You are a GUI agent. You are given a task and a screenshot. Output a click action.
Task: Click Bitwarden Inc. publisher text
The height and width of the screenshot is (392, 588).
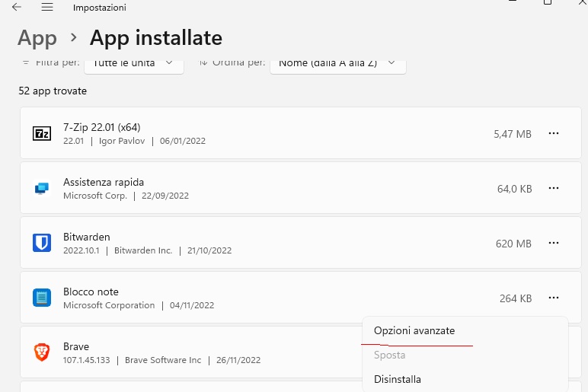click(x=143, y=250)
